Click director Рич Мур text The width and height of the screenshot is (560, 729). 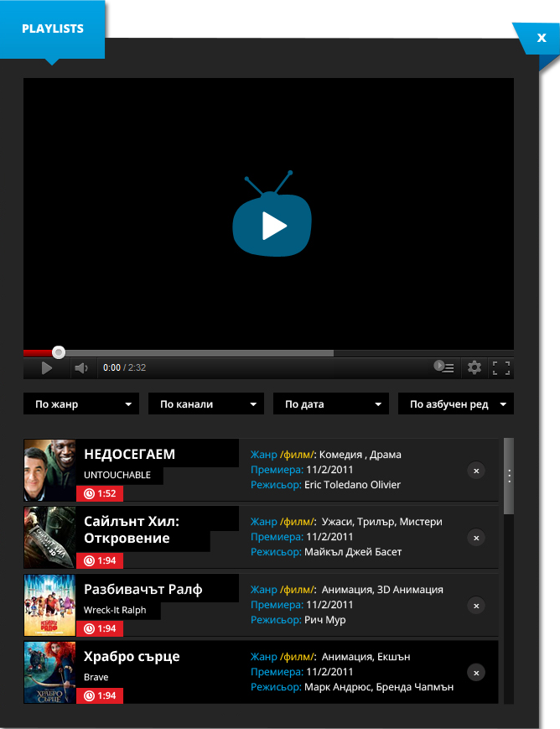click(324, 620)
